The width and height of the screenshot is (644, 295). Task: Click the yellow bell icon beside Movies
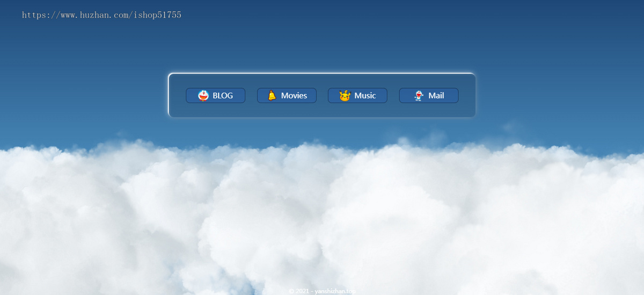pos(272,96)
